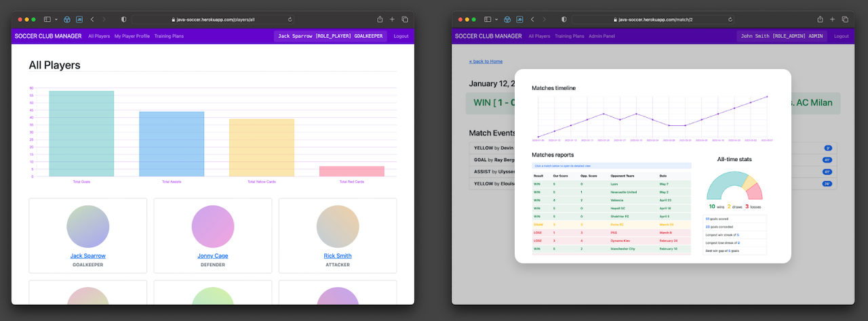Viewport: 868px width, 321px height.
Task: Click Rick Smith avatar circle
Action: 338,226
